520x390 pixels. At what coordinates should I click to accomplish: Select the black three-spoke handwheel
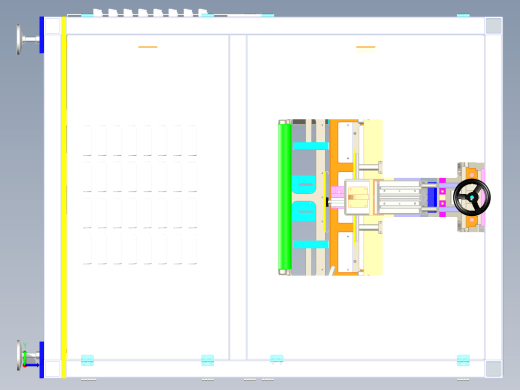472,197
